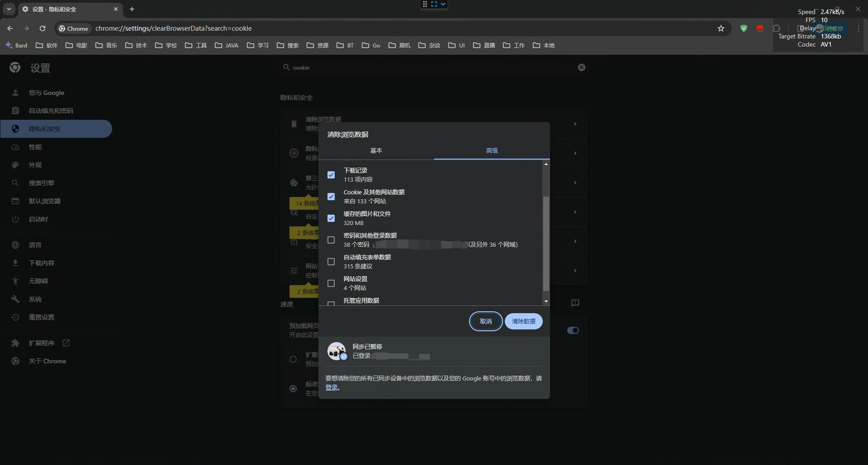Click the Chrome menu three-dot icon
Viewport: 868px width, 465px height.
click(858, 28)
